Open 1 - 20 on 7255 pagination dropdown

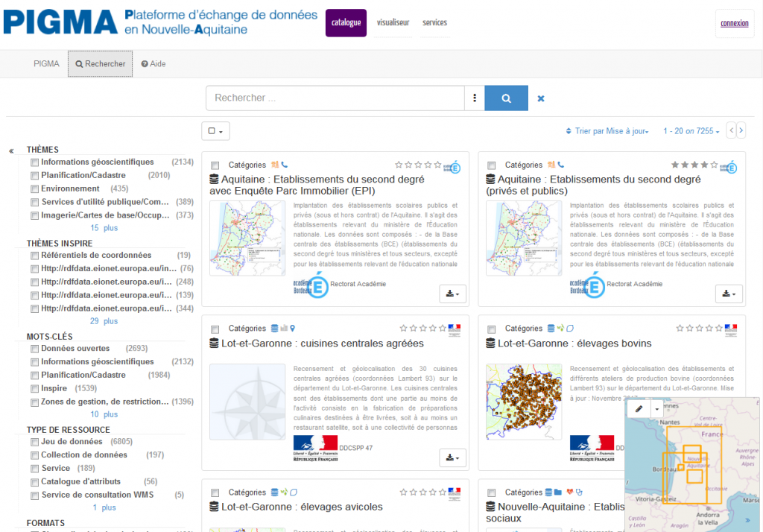[x=691, y=131]
